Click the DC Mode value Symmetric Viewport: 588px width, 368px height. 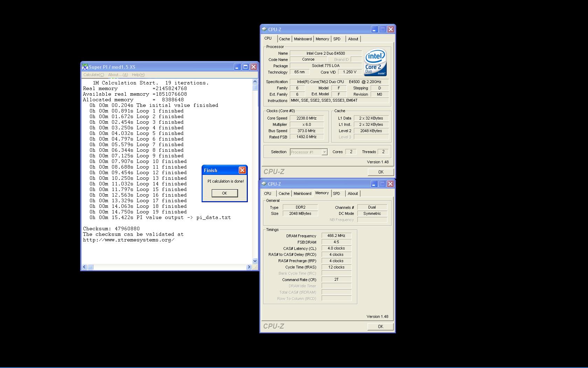(x=372, y=213)
